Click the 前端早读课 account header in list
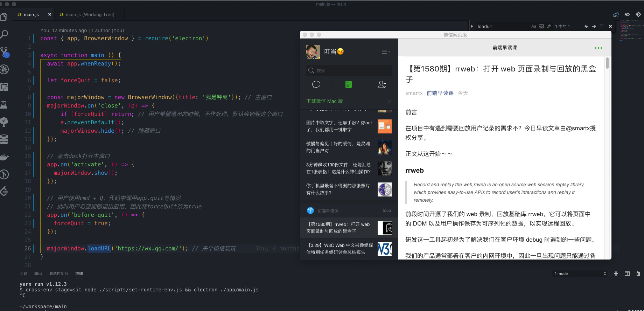Image resolution: width=644 pixels, height=311 pixels. (349, 210)
